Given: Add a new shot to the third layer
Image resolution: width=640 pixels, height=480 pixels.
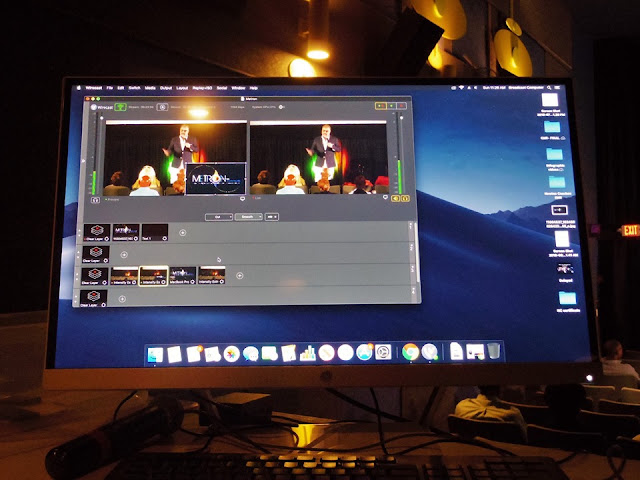Looking at the screenshot, I should (x=240, y=276).
